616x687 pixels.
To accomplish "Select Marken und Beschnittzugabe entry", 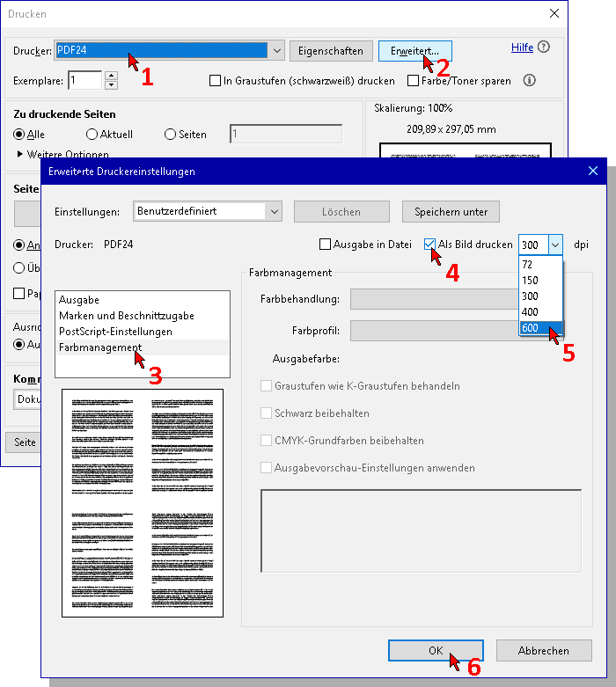I will point(126,316).
